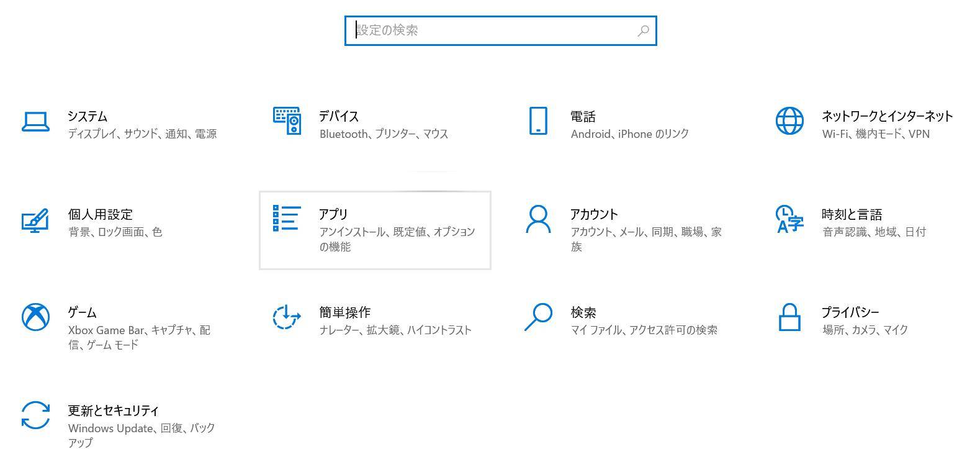Click the 更新とセキュリティ circular arrows icon
The height and width of the screenshot is (449, 980).
[x=35, y=415]
